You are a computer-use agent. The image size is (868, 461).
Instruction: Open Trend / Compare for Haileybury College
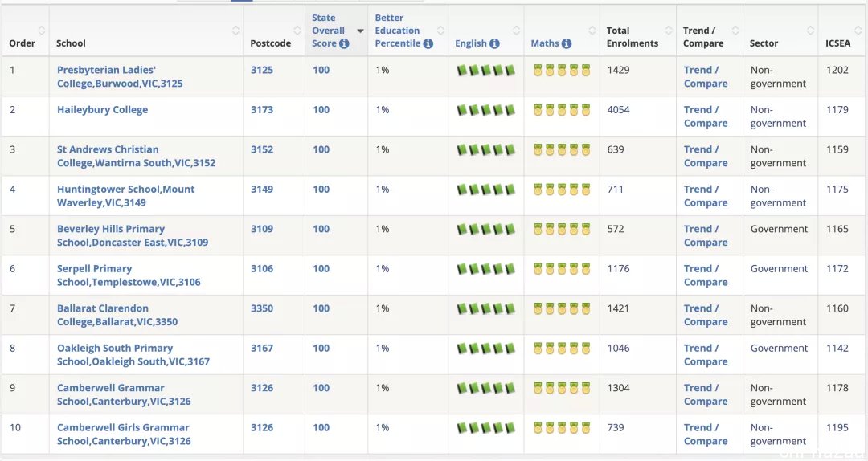coord(706,116)
